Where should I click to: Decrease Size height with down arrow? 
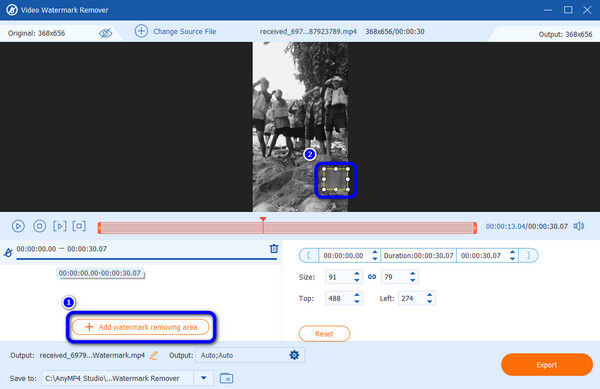pos(412,280)
